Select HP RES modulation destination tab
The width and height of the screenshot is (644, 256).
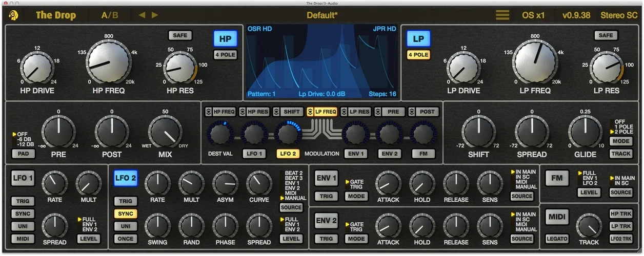[x=254, y=112]
